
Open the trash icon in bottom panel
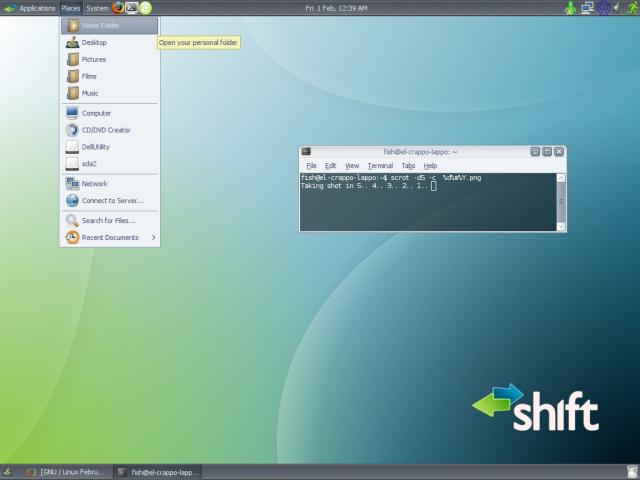(x=632, y=471)
